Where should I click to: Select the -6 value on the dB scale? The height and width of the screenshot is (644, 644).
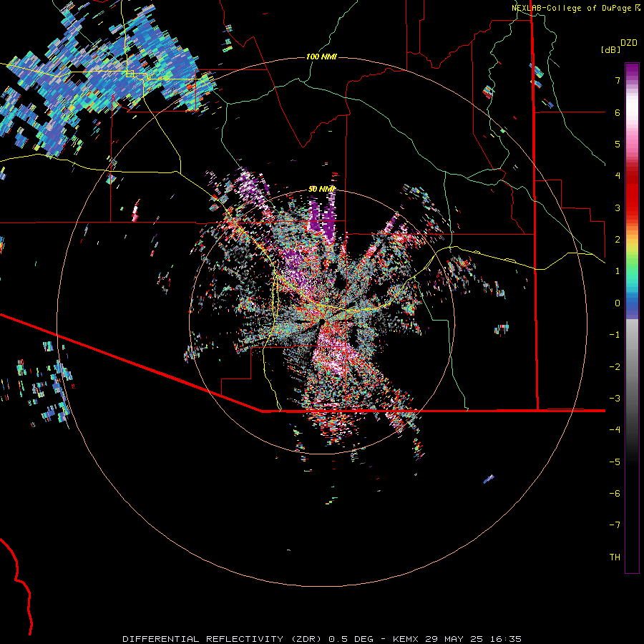pos(615,494)
